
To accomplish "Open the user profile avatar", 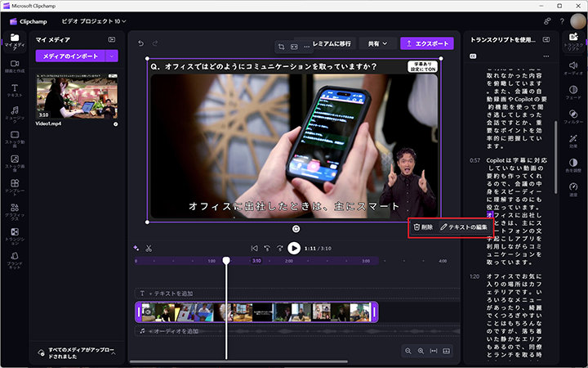I will tap(577, 21).
